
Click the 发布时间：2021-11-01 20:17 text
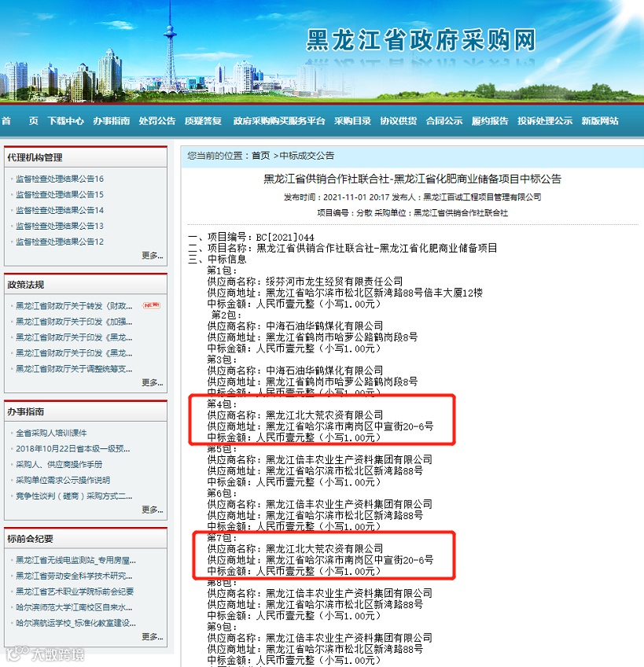click(337, 197)
